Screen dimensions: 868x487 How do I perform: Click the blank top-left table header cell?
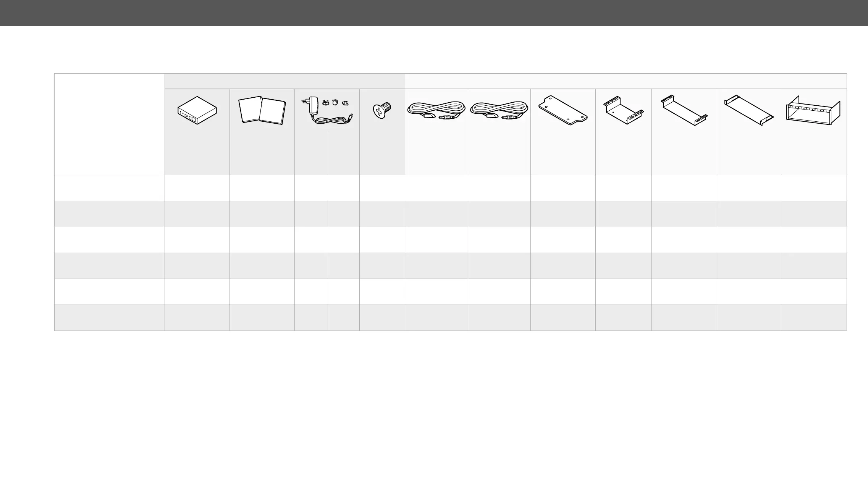point(109,124)
